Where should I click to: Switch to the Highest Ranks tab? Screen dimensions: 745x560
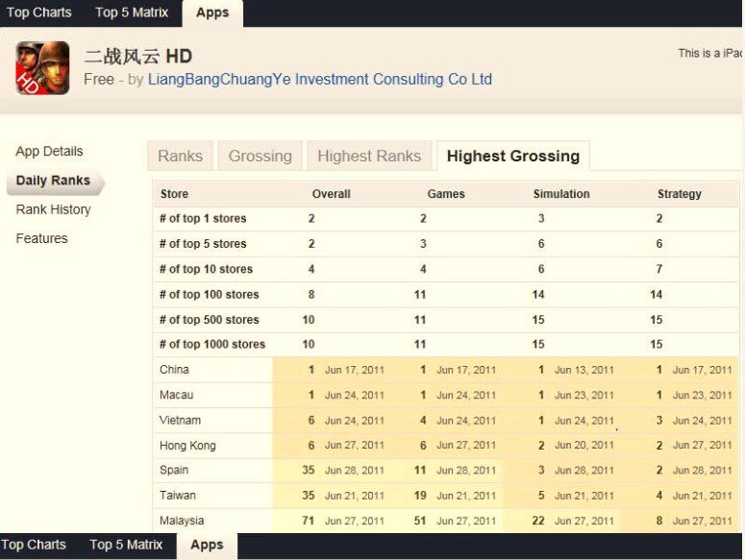click(x=369, y=156)
